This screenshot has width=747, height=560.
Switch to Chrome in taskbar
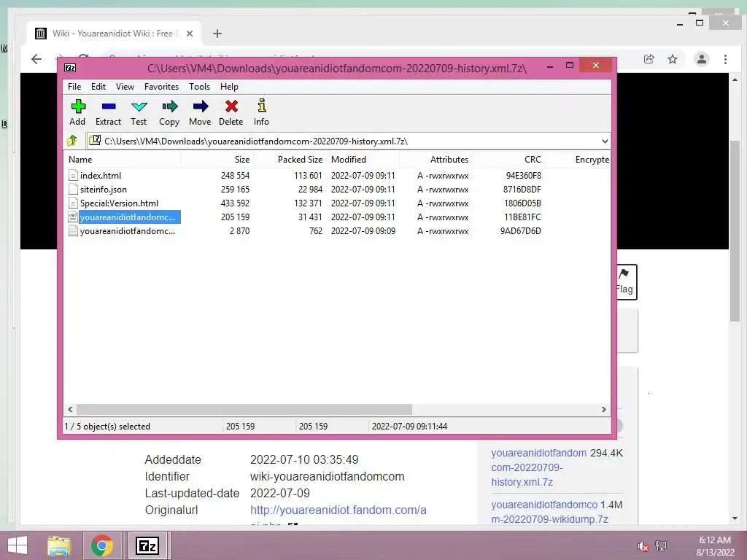click(101, 545)
